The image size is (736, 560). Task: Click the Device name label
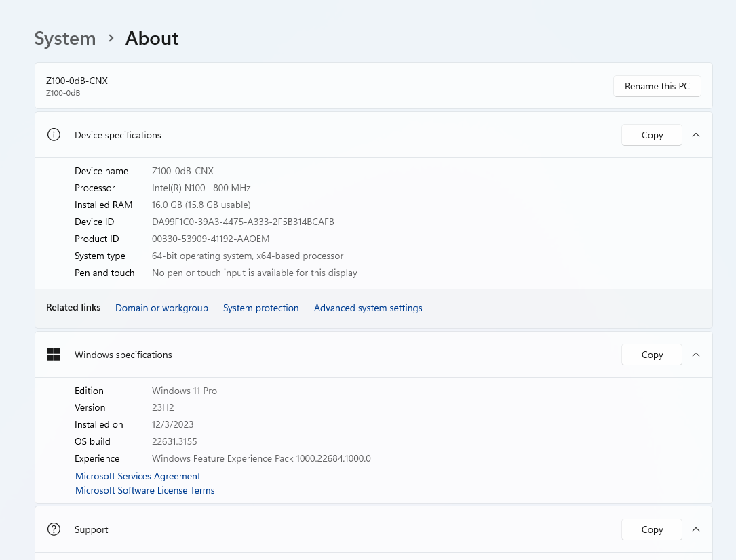pyautogui.click(x=101, y=172)
